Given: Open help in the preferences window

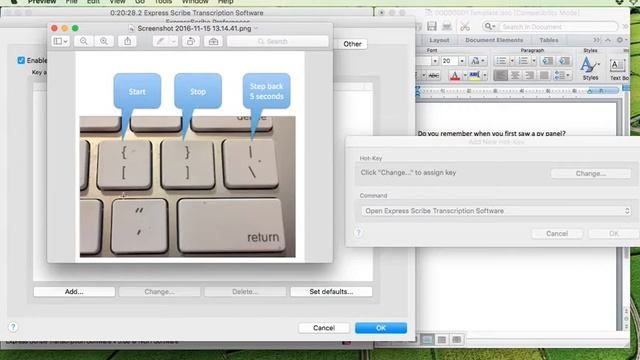Looking at the screenshot, I should point(13,327).
